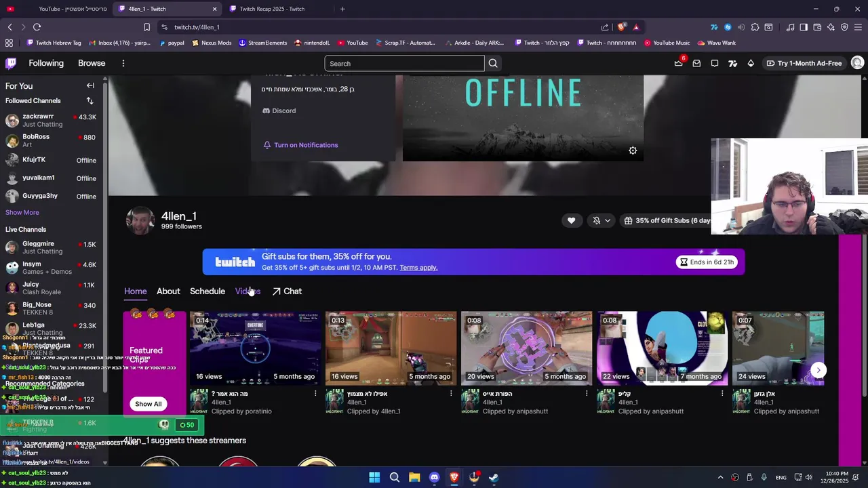
Task: Open the Get Bits diamond icon
Action: [x=751, y=63]
